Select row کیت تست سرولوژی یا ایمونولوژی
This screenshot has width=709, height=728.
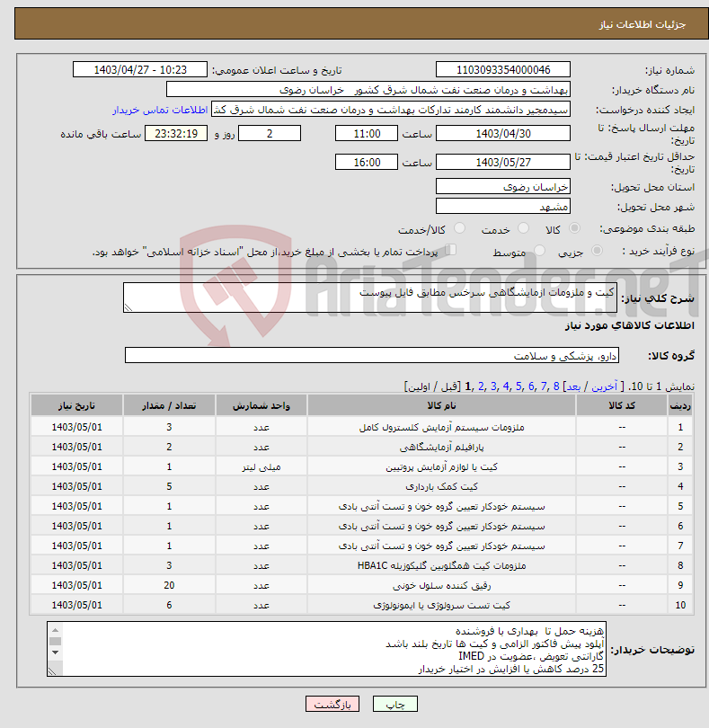click(x=362, y=605)
